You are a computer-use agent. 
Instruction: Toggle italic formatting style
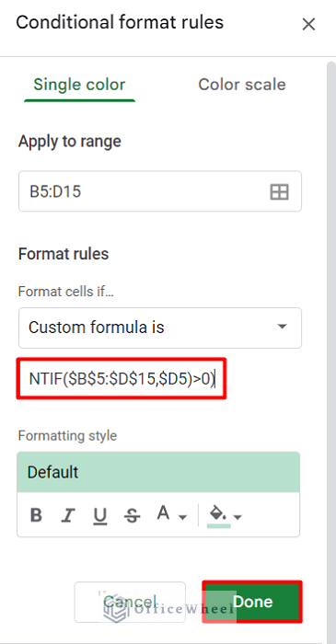coord(67,514)
